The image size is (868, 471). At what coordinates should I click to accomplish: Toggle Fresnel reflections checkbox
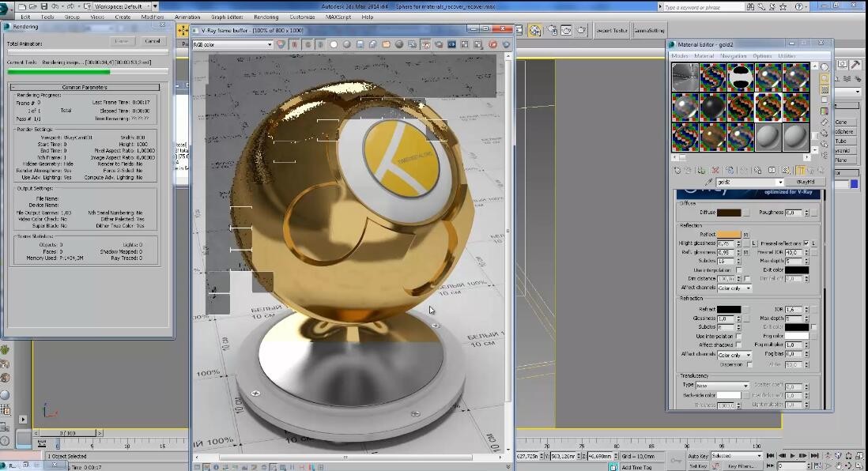pos(806,243)
